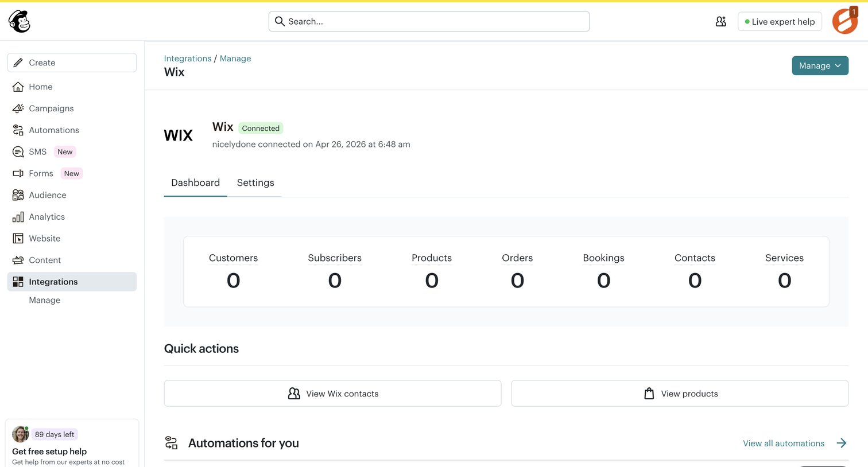
Task: Click the Automations for you heading icon
Action: click(171, 443)
